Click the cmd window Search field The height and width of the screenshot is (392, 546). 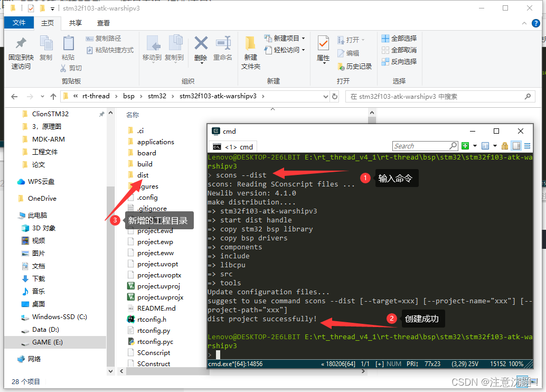point(425,146)
